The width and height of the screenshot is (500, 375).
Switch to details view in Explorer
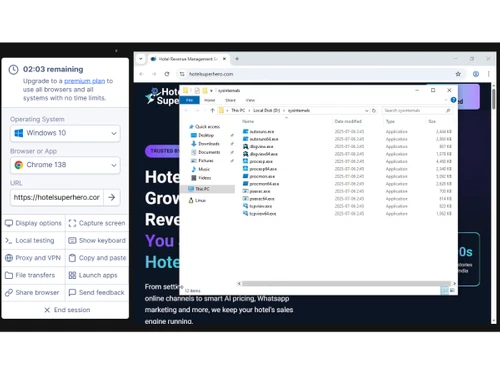tap(444, 290)
